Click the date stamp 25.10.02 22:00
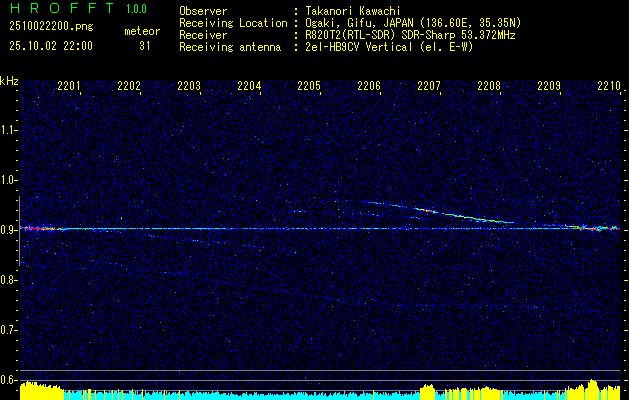This screenshot has width=629, height=400. [x=51, y=46]
